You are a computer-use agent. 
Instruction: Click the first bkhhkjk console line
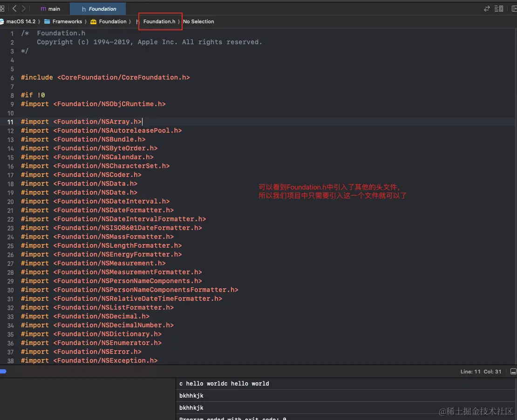click(x=191, y=396)
